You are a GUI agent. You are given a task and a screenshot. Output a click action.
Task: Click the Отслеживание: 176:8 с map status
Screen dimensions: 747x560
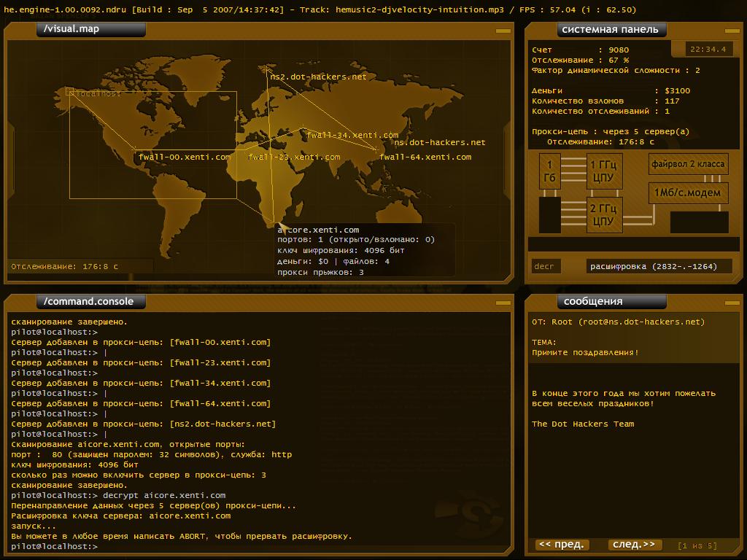pos(64,266)
